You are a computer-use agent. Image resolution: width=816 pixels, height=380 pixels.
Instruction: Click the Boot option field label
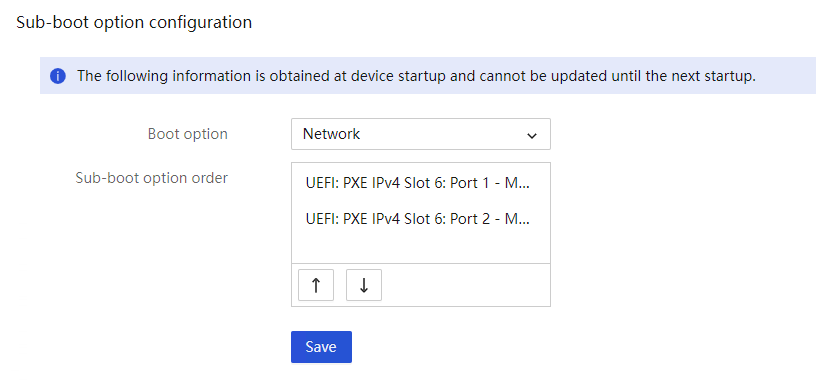188,134
